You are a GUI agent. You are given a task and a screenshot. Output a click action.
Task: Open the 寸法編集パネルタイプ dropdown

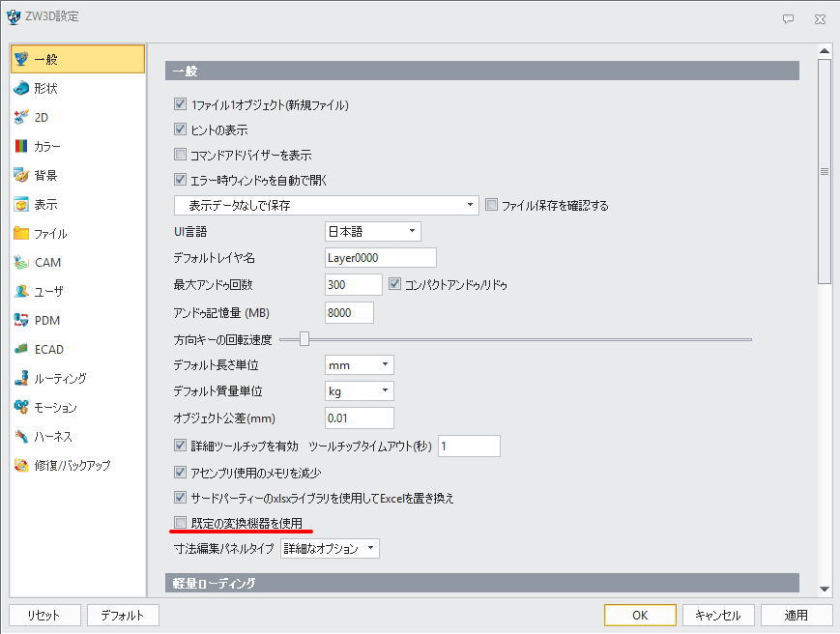(330, 549)
